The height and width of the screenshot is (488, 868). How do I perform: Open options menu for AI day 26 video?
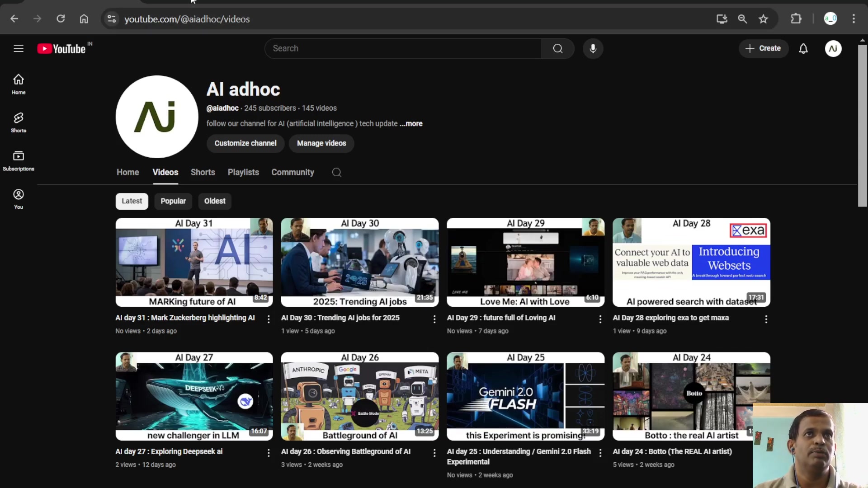click(434, 453)
